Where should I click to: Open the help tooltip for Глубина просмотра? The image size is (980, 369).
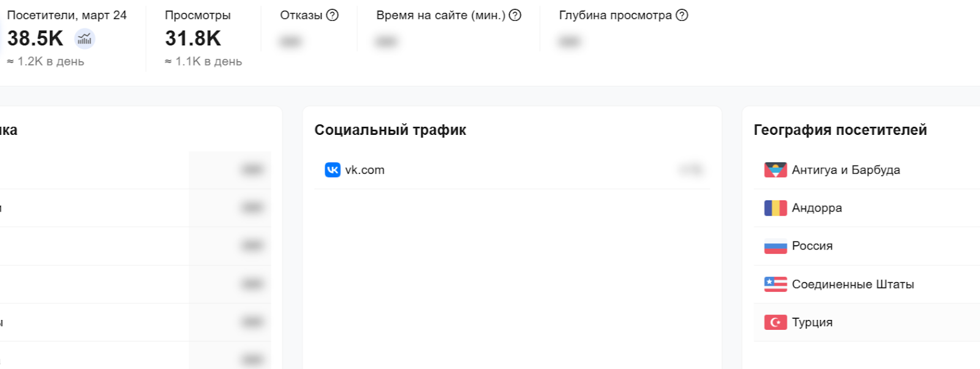point(681,15)
